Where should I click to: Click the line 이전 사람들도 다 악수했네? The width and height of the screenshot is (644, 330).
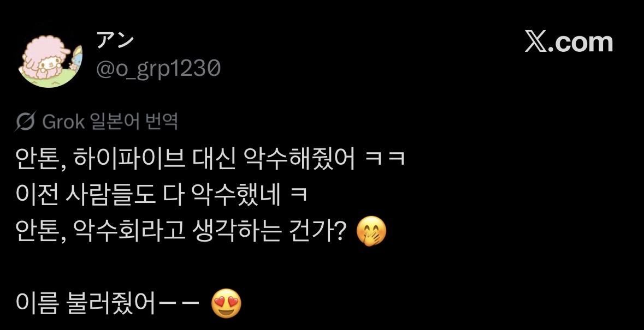point(148,196)
